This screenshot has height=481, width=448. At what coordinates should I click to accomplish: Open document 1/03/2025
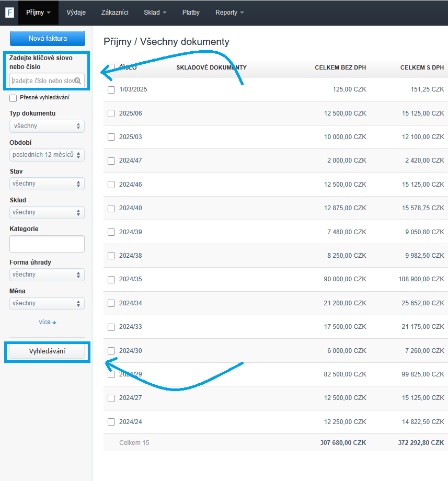(133, 89)
